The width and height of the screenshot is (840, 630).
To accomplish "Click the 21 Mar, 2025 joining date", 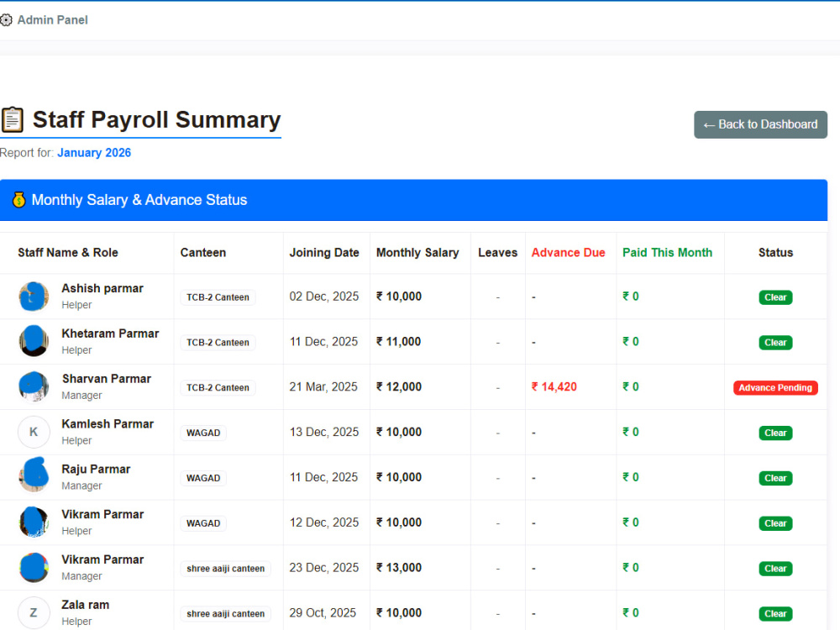I will pyautogui.click(x=323, y=386).
